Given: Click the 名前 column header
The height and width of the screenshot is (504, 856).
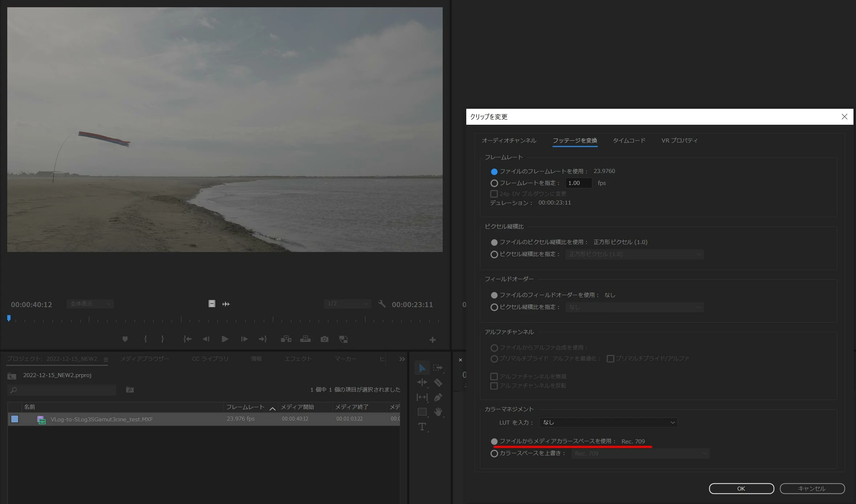Looking at the screenshot, I should tap(123, 407).
